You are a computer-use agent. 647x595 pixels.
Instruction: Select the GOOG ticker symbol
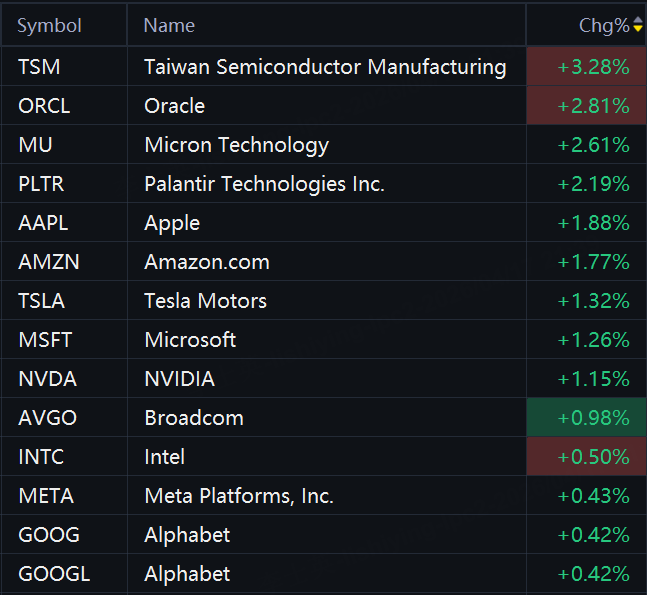click(49, 535)
